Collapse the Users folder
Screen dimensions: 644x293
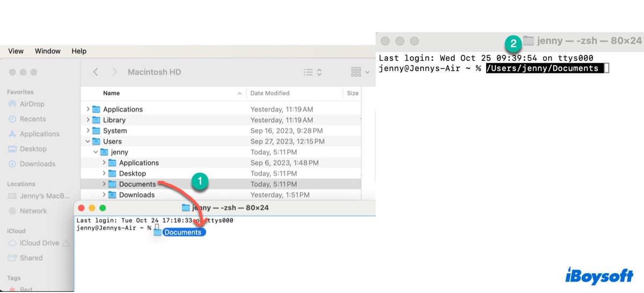(88, 141)
